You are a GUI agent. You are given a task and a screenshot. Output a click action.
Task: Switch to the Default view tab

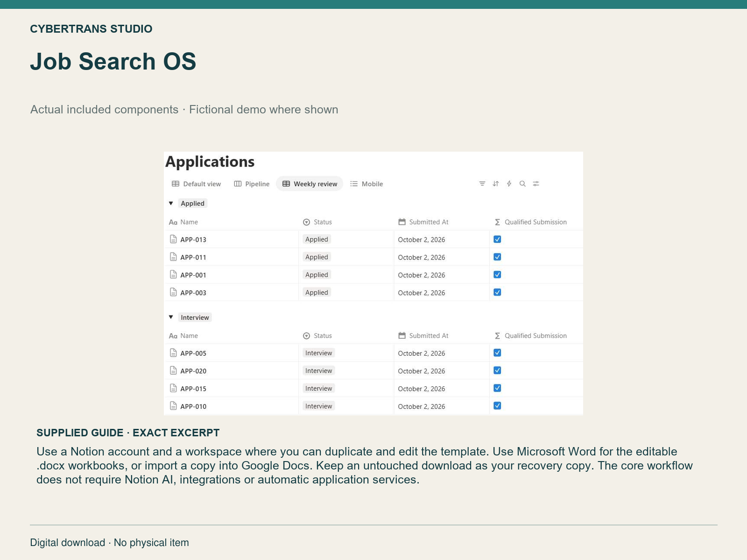click(x=196, y=184)
